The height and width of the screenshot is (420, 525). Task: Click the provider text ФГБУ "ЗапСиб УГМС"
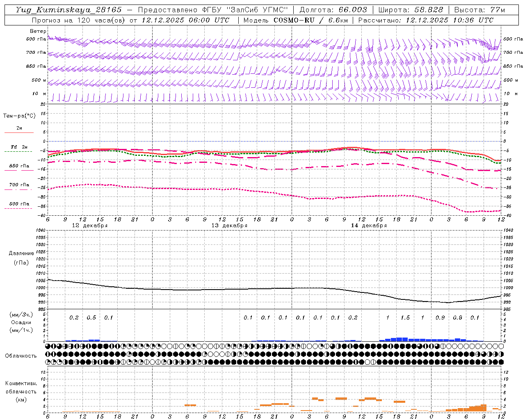pyautogui.click(x=245, y=10)
